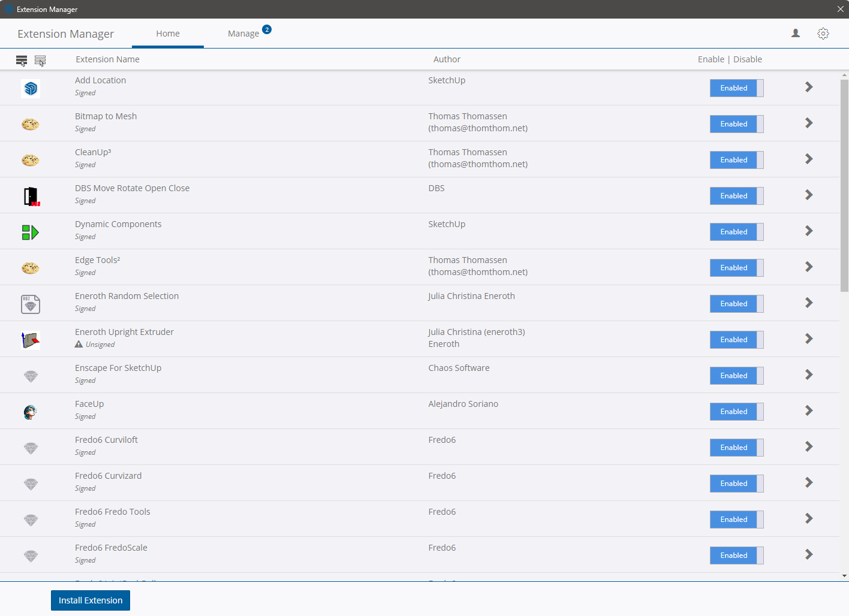849x616 pixels.
Task: Select the Home tab
Action: [x=168, y=34]
